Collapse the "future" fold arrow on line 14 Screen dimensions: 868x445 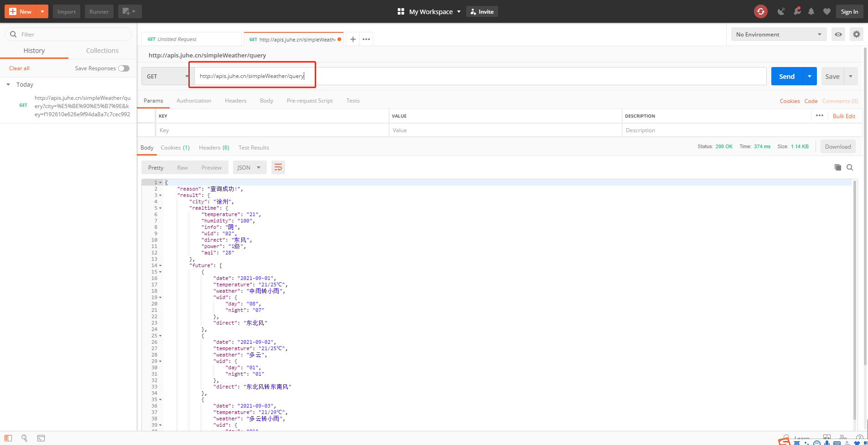point(160,265)
